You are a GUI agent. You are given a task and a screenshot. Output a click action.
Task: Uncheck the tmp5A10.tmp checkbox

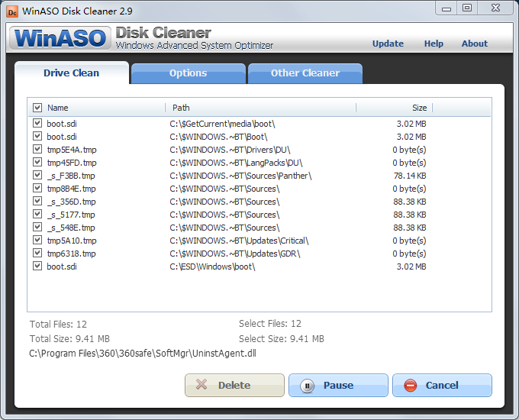tap(37, 240)
